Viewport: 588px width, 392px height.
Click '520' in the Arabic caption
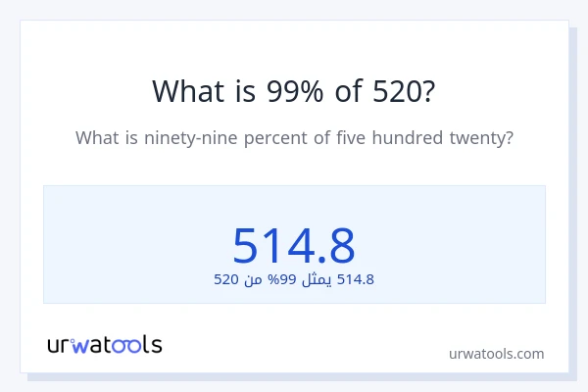226,279
